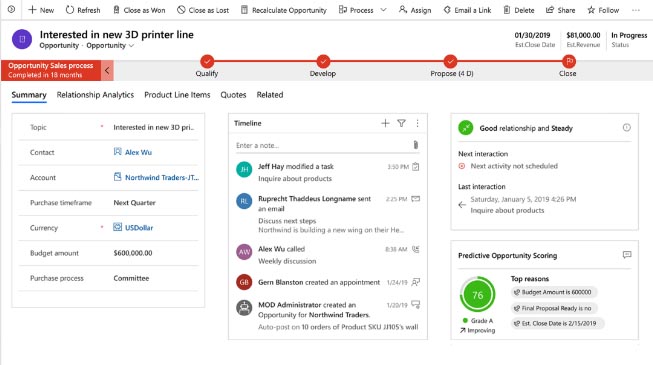Click the GB avatar for Gern Blanston
This screenshot has height=365, width=653.
tap(244, 282)
